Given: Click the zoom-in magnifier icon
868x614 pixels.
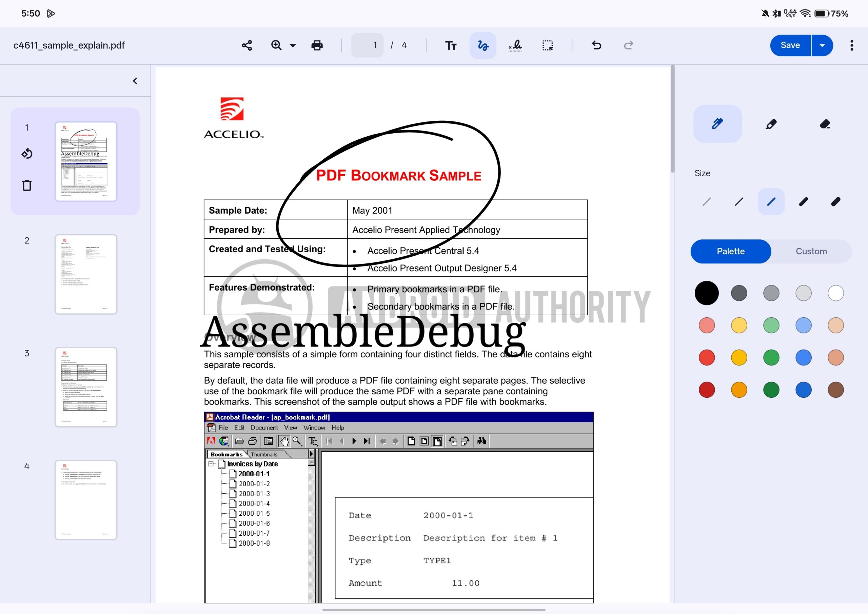Looking at the screenshot, I should pyautogui.click(x=276, y=45).
